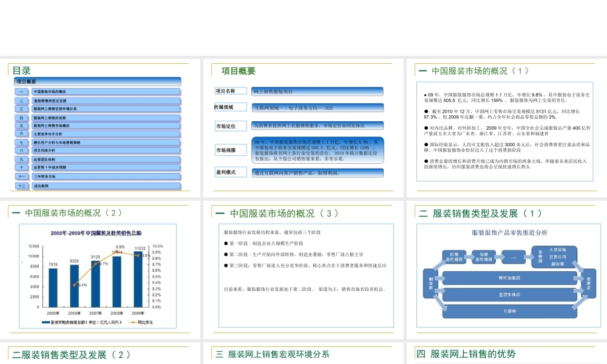Click the 十二 number badge in the contents list
Screen dimensions: 607x364
[x=21, y=186]
